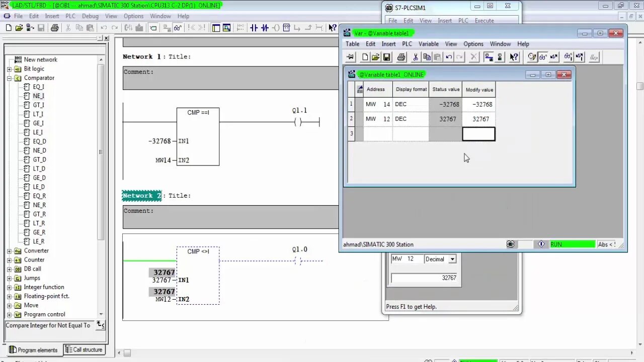Open Table menu in Var window

point(352,44)
